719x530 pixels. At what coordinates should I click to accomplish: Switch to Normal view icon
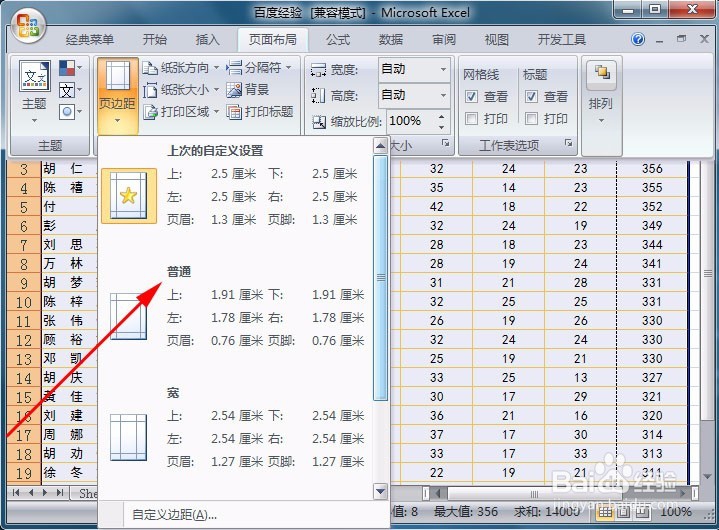click(606, 512)
